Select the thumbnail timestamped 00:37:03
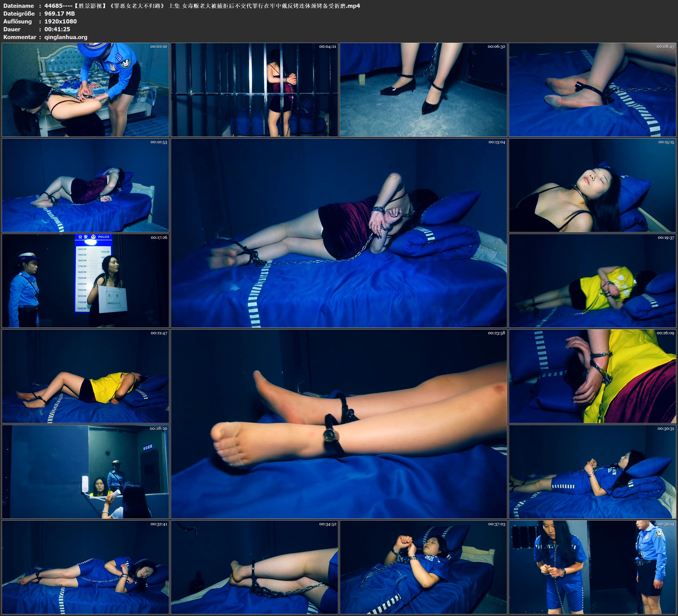 (x=423, y=567)
